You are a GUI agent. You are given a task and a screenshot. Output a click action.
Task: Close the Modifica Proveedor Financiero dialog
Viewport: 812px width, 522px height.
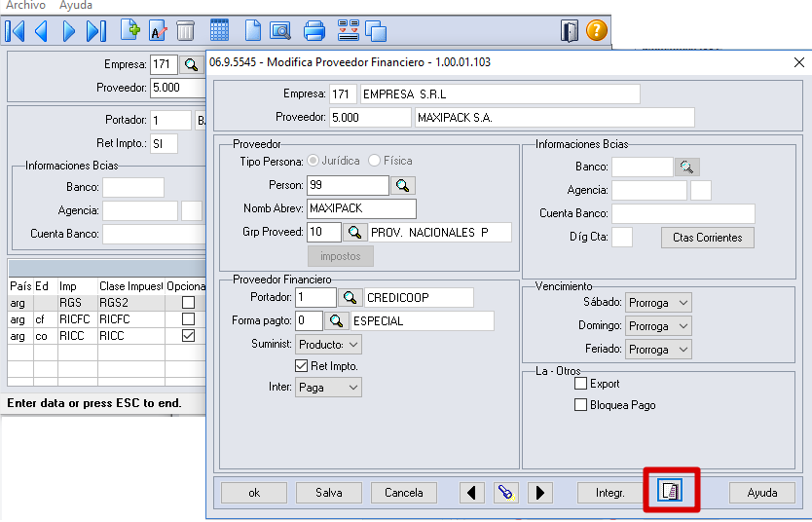pyautogui.click(x=799, y=62)
